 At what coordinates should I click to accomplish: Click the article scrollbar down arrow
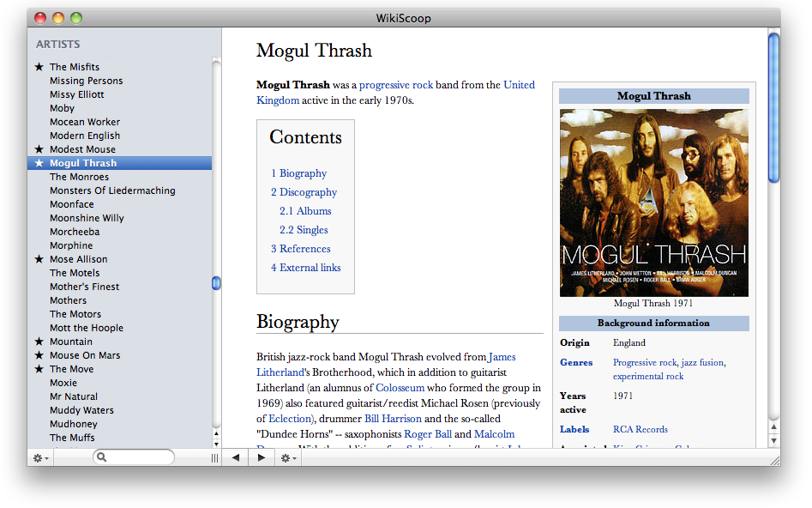tap(773, 440)
